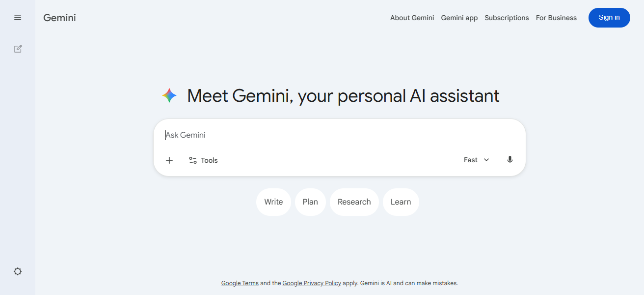Viewport: 644px width, 295px height.
Task: Choose the Research suggestion chip
Action: 354,202
